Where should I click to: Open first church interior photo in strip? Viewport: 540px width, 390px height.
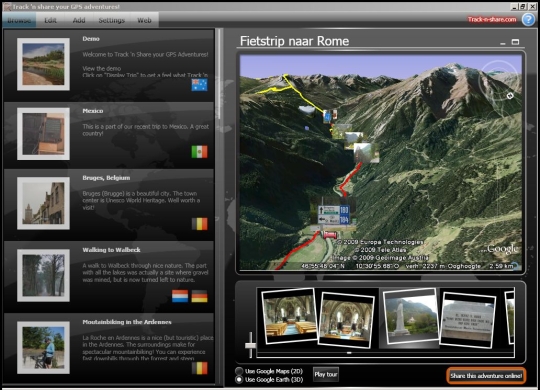[289, 316]
